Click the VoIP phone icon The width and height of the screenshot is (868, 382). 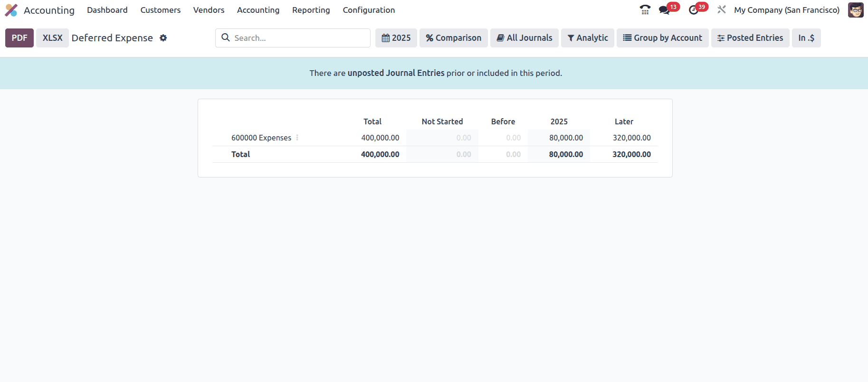click(x=645, y=10)
